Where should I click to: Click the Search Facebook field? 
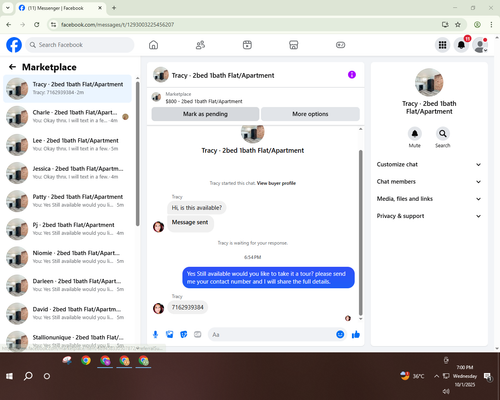(80, 45)
